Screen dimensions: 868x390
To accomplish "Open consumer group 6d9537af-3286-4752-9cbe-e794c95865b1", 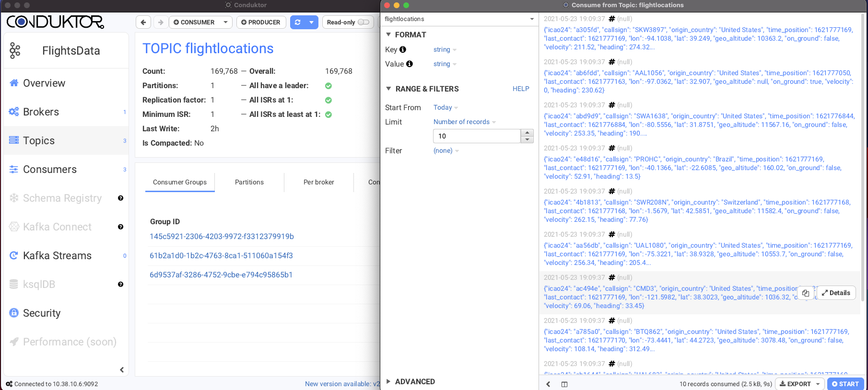I will coord(221,275).
